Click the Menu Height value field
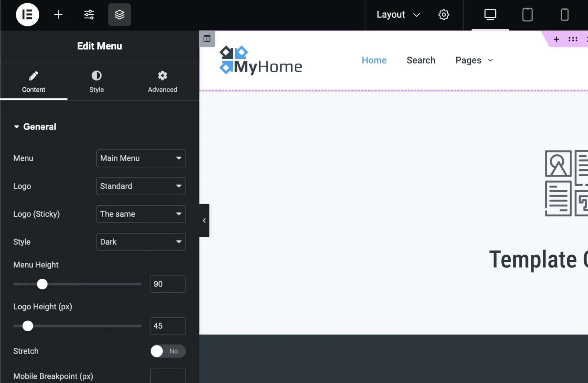 click(168, 284)
